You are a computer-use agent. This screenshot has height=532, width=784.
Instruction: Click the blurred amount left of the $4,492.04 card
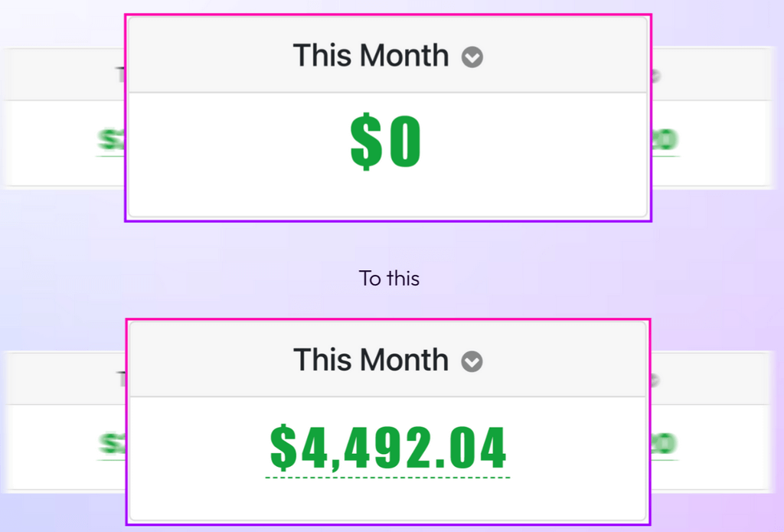tap(113, 445)
